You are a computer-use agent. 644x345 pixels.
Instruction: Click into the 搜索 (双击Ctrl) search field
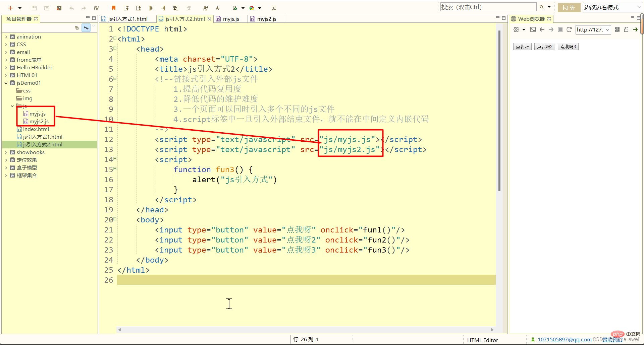(488, 7)
